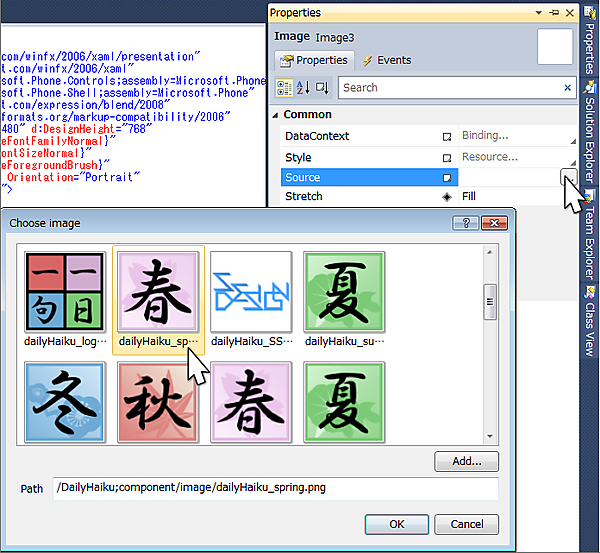Viewport: 600px width, 553px height.
Task: Switch to the Events tab
Action: click(387, 60)
